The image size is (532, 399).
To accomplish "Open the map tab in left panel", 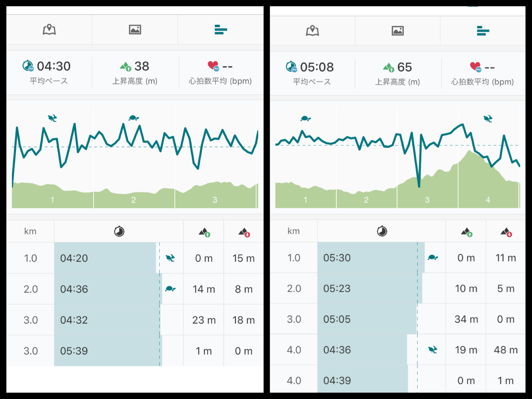I will click(x=49, y=30).
